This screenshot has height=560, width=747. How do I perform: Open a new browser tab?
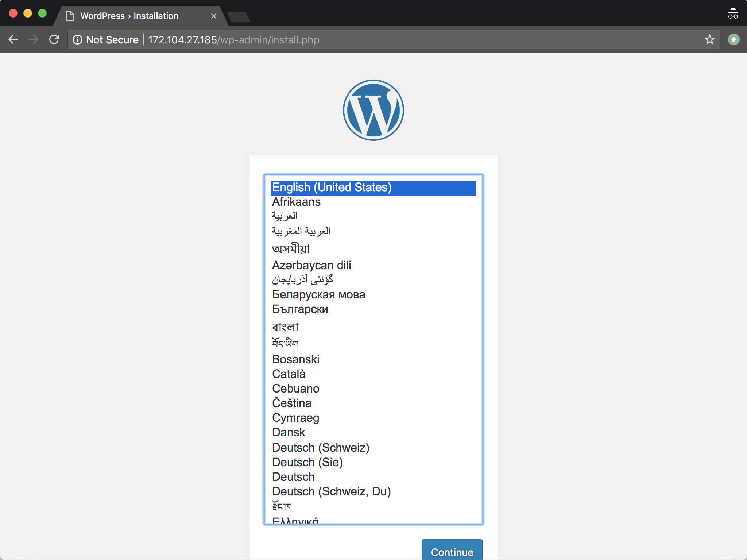239,16
